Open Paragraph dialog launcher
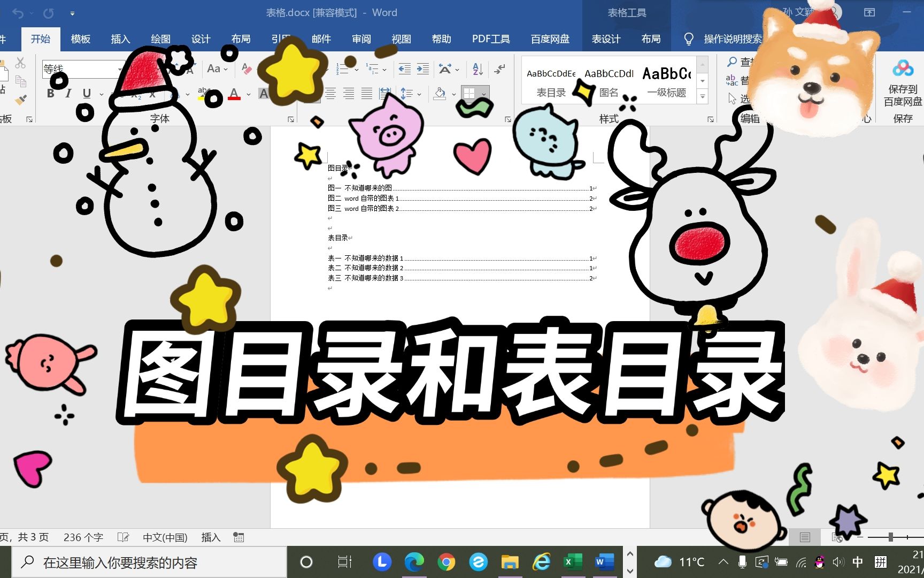The height and width of the screenshot is (578, 924). (508, 119)
